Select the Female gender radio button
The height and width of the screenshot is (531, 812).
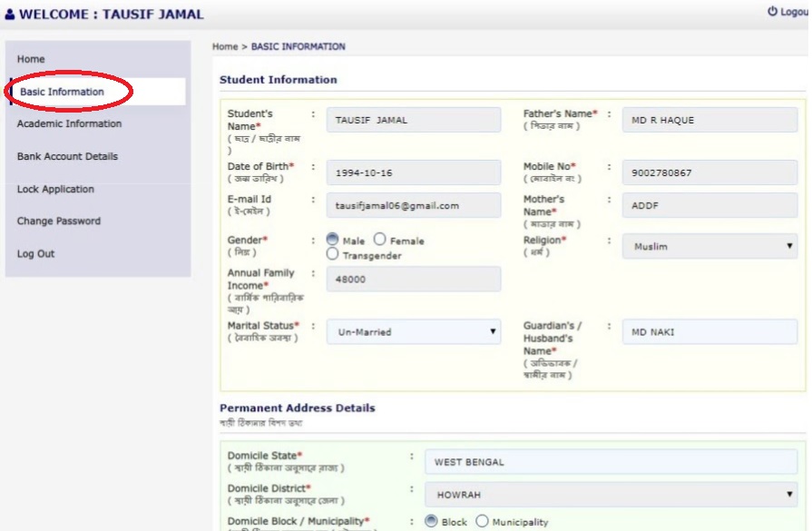click(x=379, y=239)
